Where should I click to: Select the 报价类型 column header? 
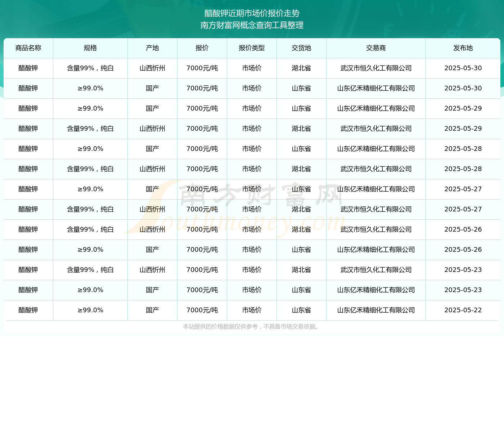click(x=252, y=48)
